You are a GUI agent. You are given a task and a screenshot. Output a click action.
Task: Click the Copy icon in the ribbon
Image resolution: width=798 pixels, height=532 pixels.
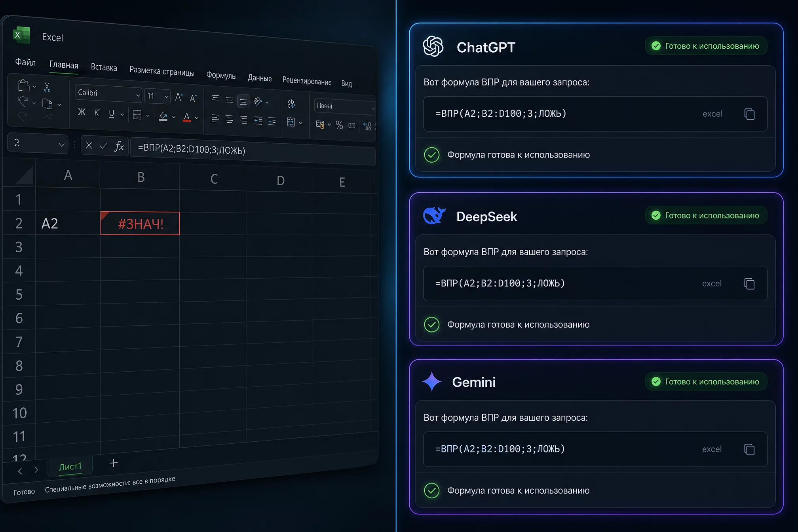pyautogui.click(x=47, y=104)
